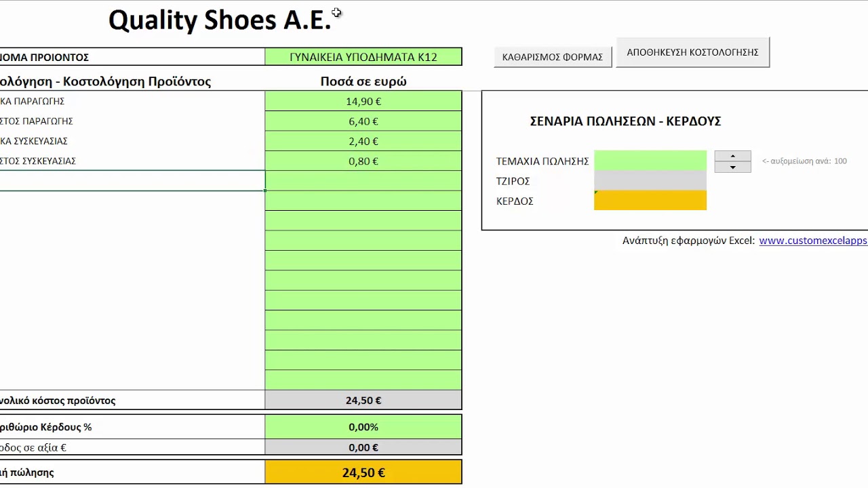Image resolution: width=868 pixels, height=488 pixels.
Task: Click the 14,90 € cost cell
Action: click(363, 101)
